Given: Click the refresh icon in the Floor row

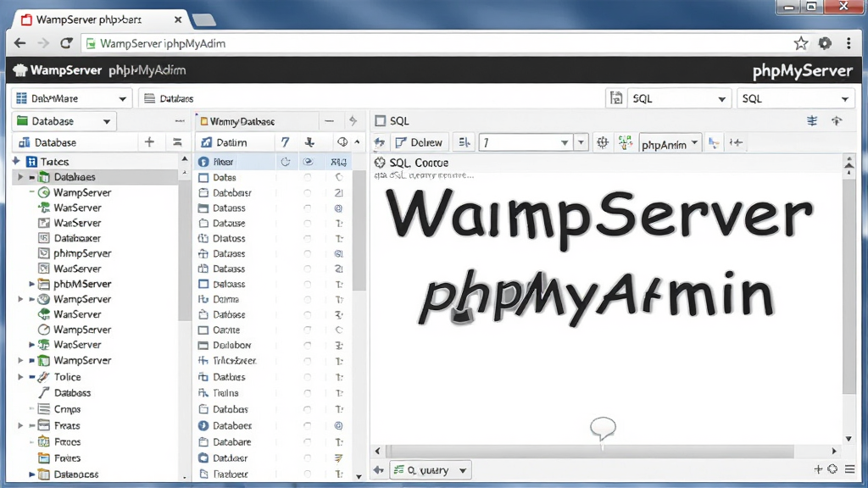Looking at the screenshot, I should (x=286, y=162).
